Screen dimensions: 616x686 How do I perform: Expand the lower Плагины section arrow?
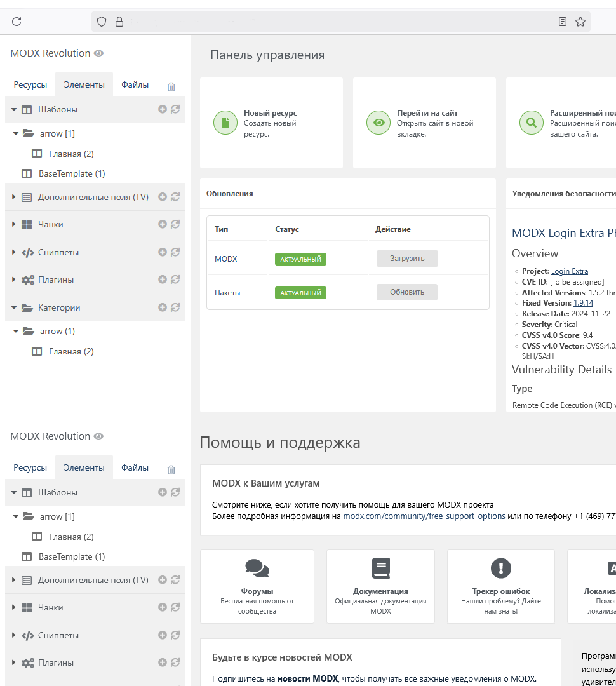(13, 662)
